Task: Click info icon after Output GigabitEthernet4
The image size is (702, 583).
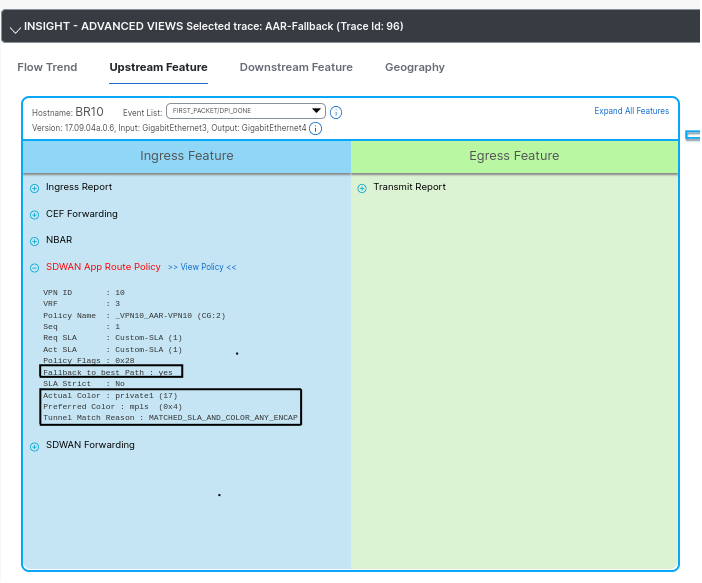Action: click(316, 128)
